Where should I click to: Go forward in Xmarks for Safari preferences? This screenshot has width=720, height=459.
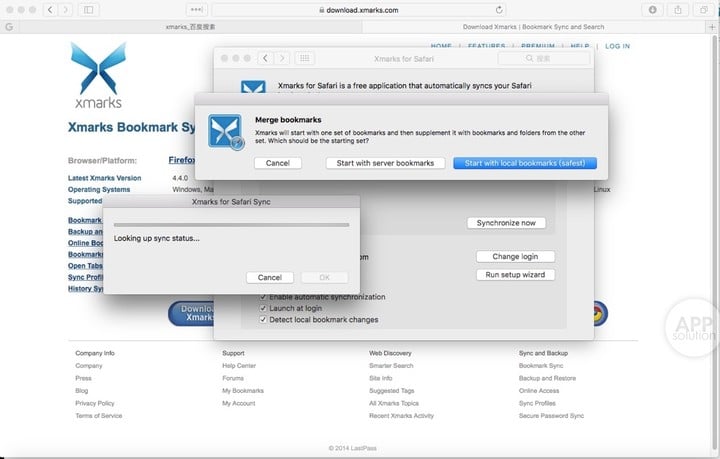(x=282, y=58)
